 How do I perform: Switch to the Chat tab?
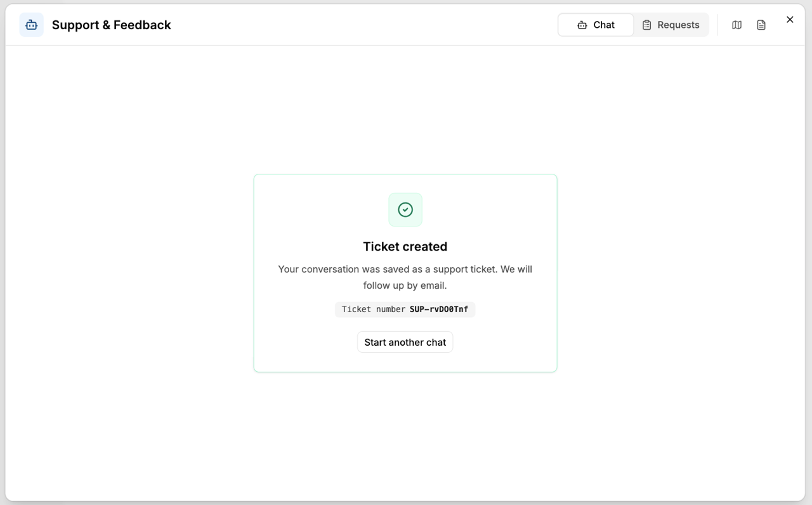596,25
